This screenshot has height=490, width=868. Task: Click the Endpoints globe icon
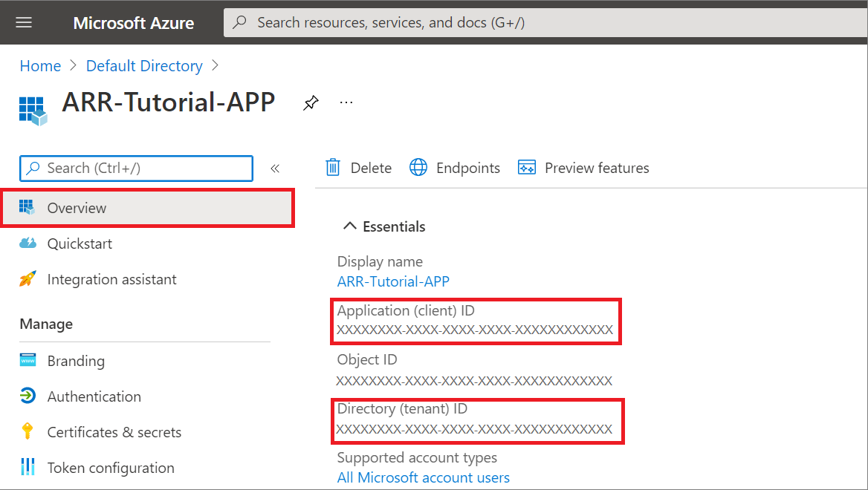click(418, 167)
